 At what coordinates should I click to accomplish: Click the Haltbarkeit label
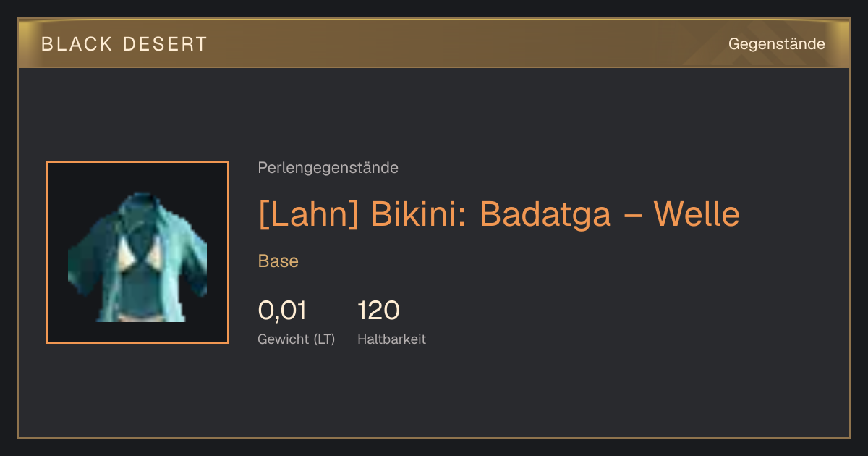coord(391,339)
